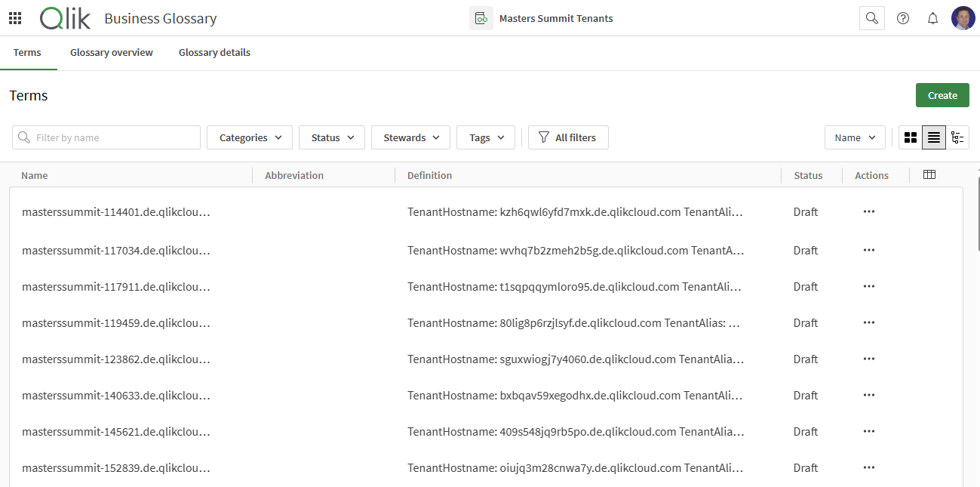The image size is (980, 487).
Task: Open the app launcher grid icon
Action: (15, 18)
